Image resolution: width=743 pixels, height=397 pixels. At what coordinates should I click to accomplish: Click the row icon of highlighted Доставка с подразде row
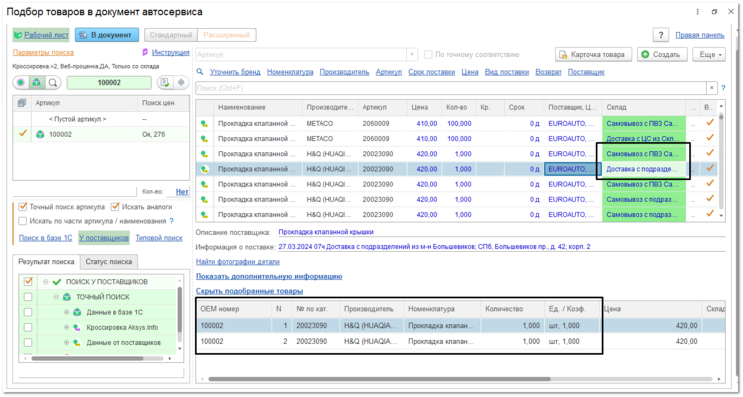click(204, 169)
